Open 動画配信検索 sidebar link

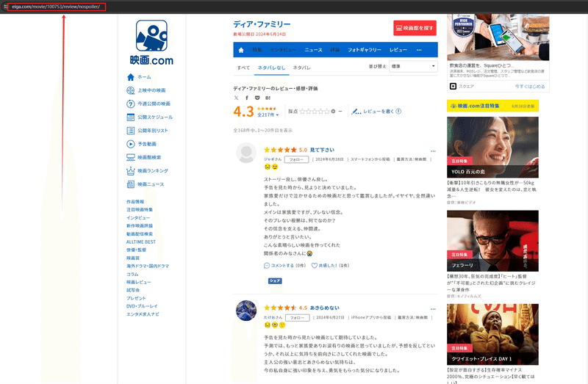[140, 233]
